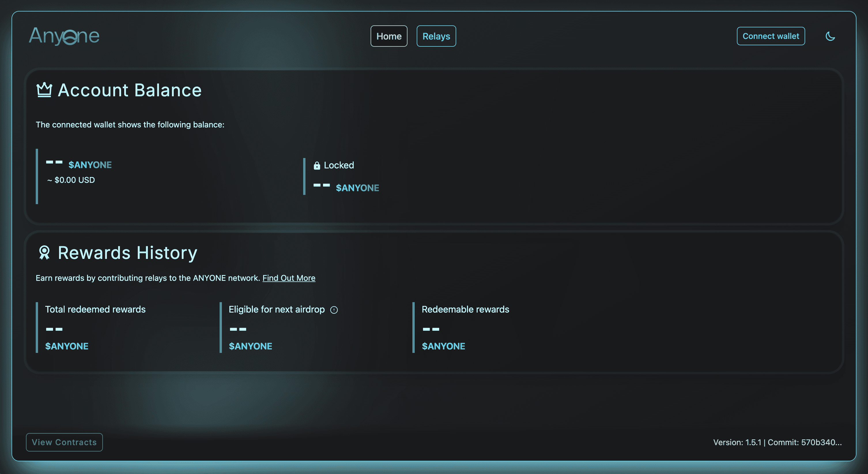Screen dimensions: 868x474
Task: Click the crown icon beside Account Balance
Action: [x=44, y=90]
